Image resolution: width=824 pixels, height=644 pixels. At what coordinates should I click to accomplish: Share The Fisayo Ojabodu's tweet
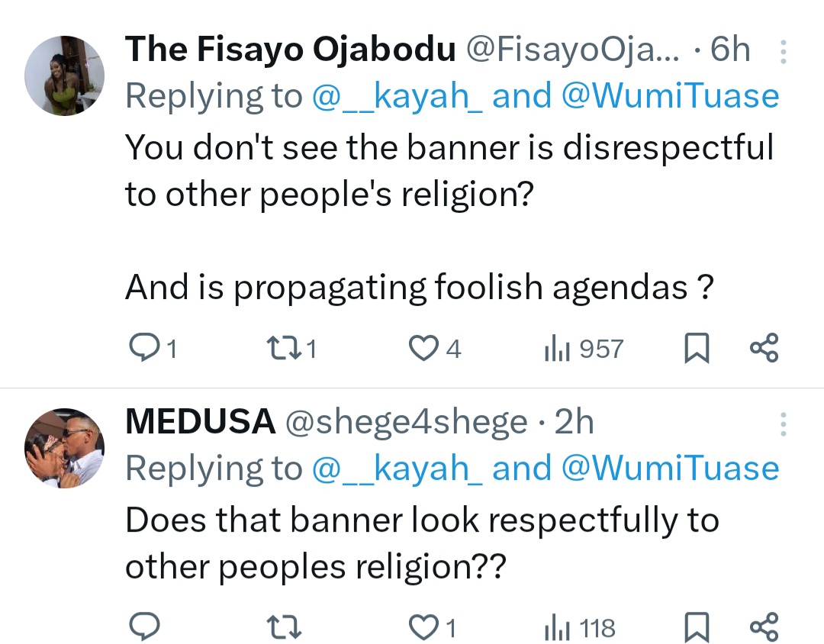click(764, 349)
